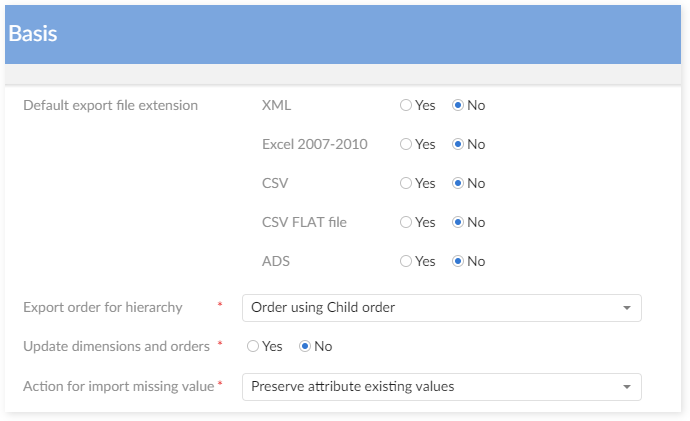Click arrow on Order using Child order
The width and height of the screenshot is (690, 421).
tap(627, 308)
